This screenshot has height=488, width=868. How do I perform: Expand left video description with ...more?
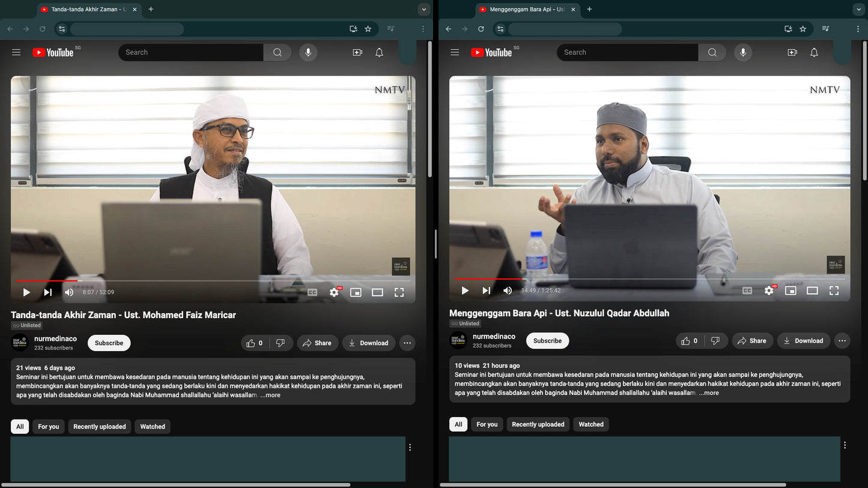(270, 395)
